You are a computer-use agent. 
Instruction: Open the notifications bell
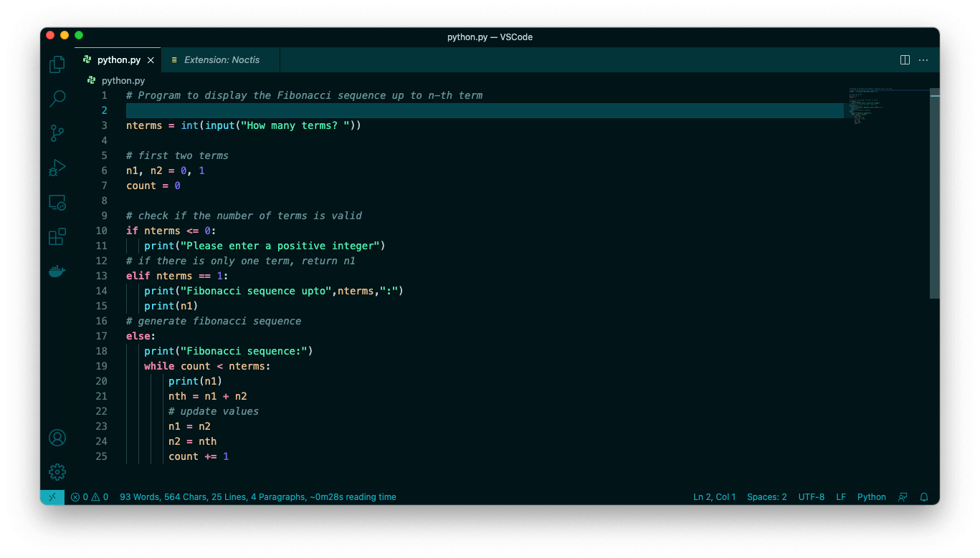(923, 496)
